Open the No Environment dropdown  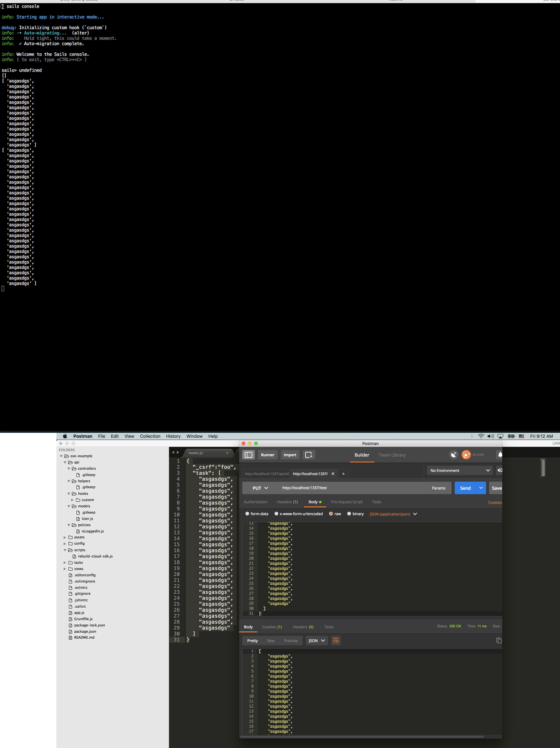click(x=459, y=470)
